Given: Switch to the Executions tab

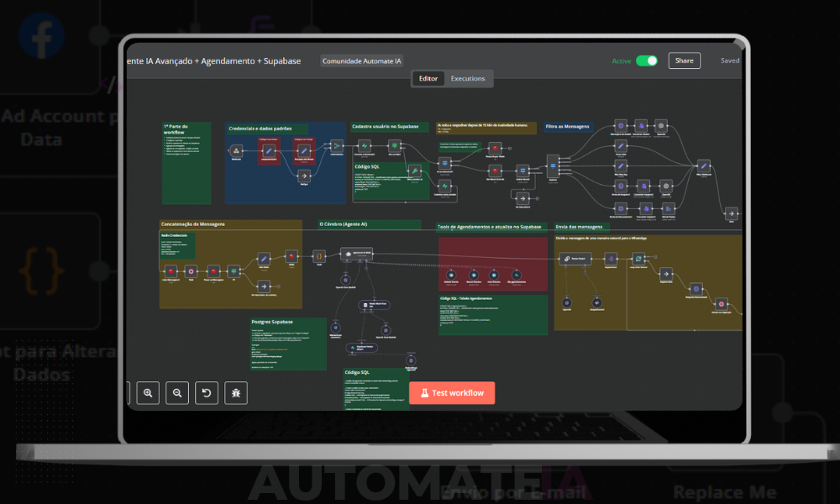Looking at the screenshot, I should (x=468, y=78).
